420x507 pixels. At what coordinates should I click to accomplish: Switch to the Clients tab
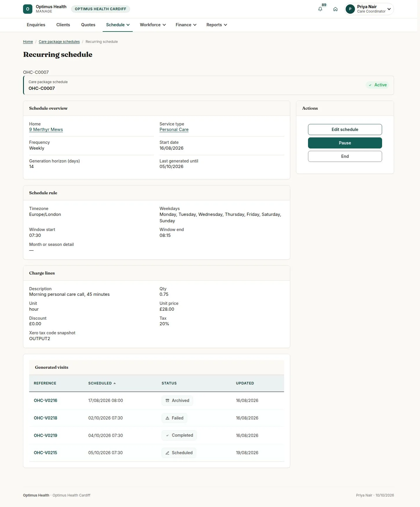[x=63, y=25]
